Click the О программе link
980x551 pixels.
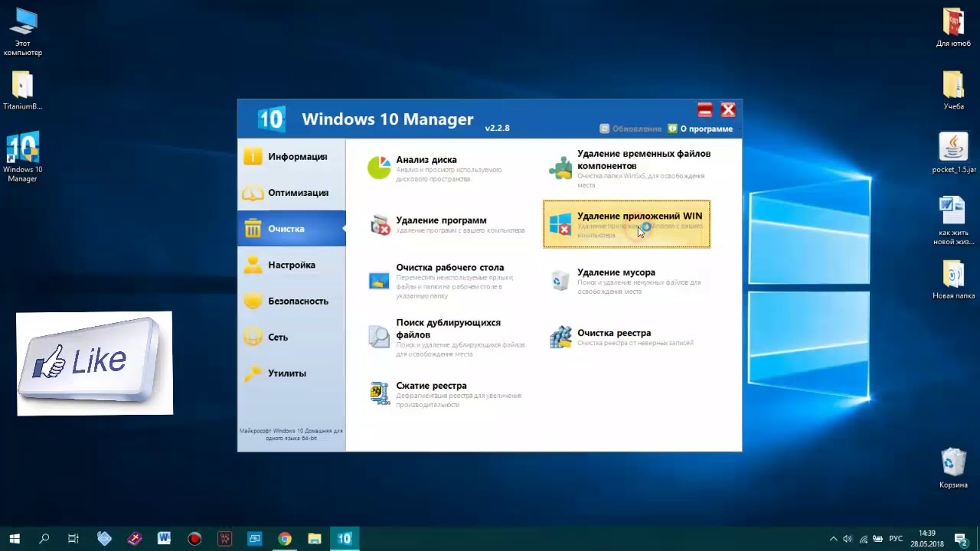point(700,129)
